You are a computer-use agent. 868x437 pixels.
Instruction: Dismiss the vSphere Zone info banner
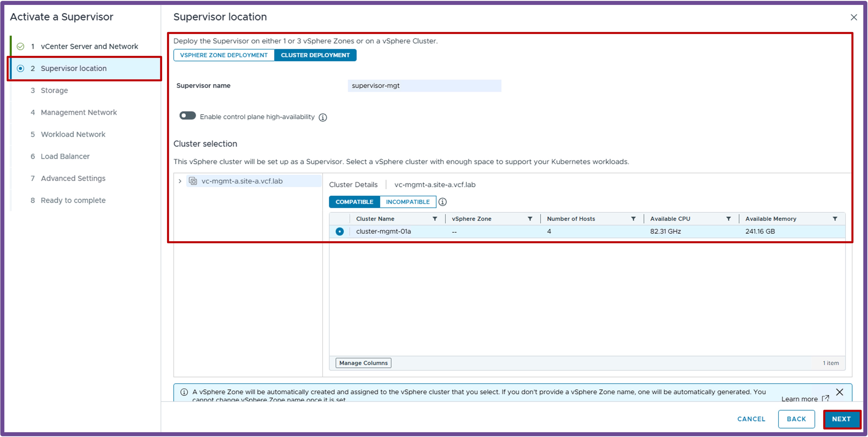click(839, 392)
